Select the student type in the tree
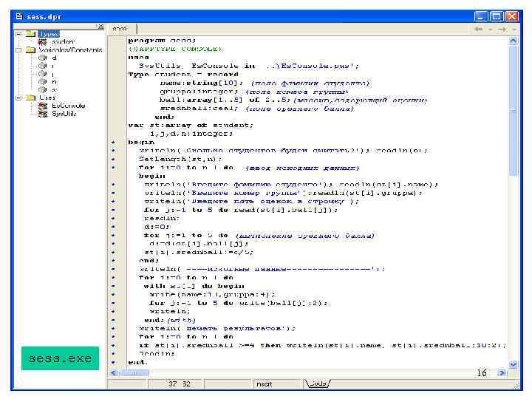The height and width of the screenshot is (399, 532). click(63, 41)
